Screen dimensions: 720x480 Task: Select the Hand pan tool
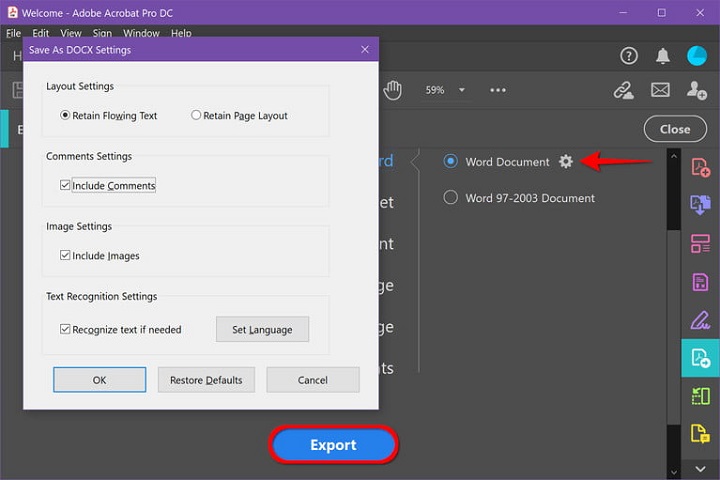[393, 90]
